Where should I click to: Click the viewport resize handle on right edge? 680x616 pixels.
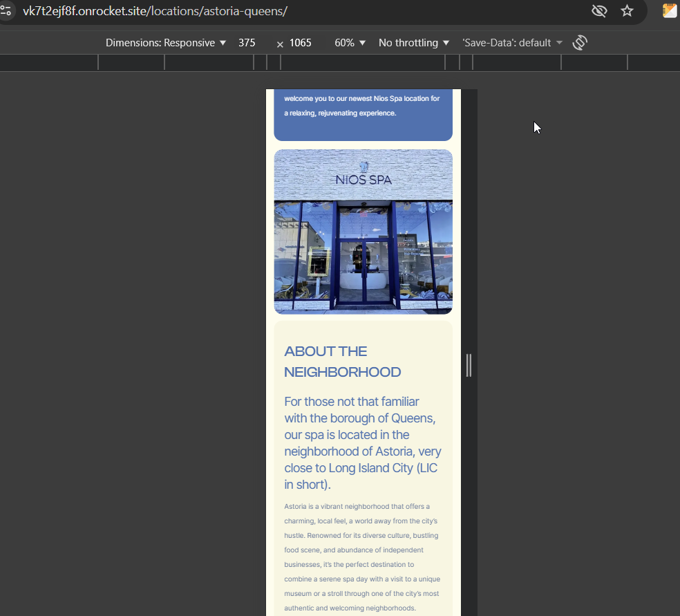pos(469,365)
